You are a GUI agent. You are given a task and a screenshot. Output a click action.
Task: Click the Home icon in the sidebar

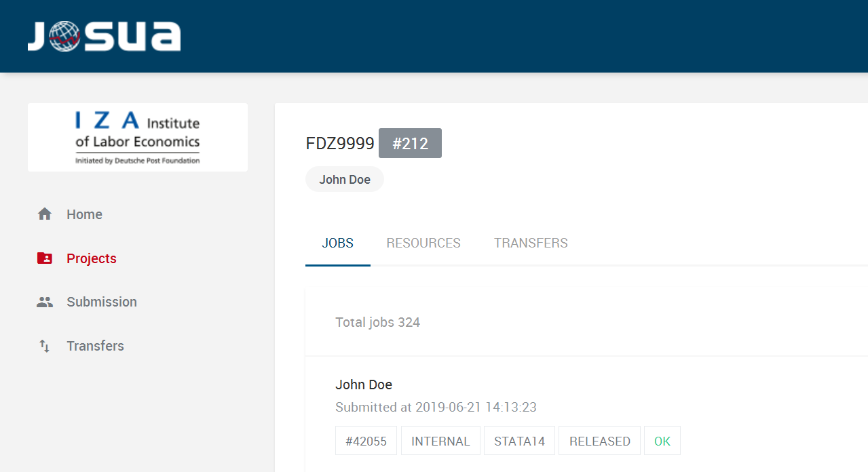pyautogui.click(x=44, y=214)
